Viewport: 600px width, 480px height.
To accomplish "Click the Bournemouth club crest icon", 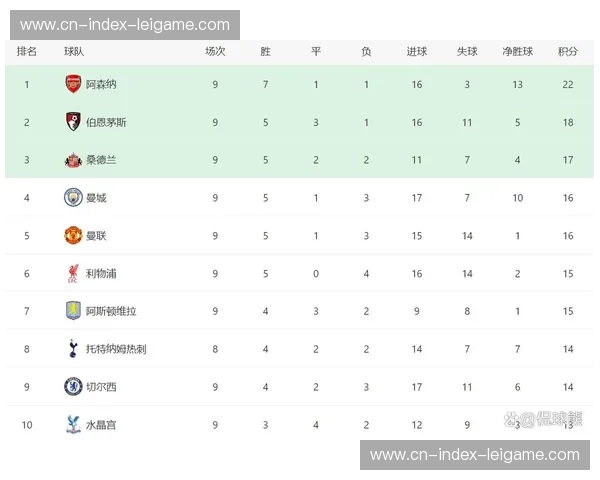I will 73,122.
